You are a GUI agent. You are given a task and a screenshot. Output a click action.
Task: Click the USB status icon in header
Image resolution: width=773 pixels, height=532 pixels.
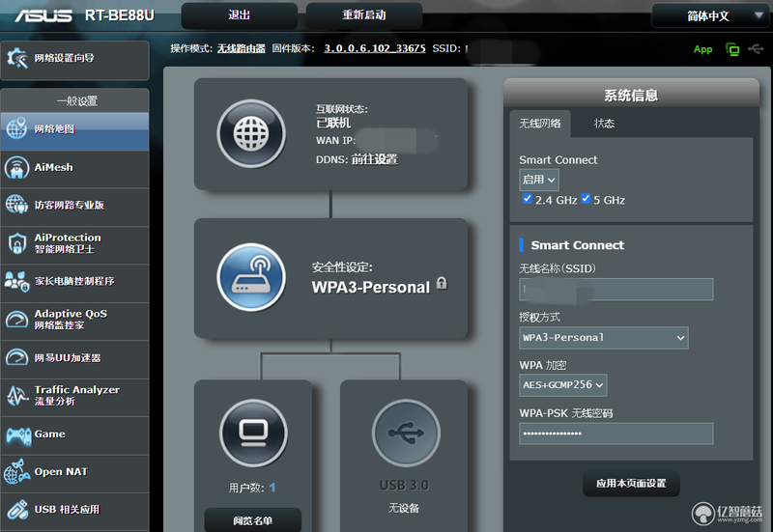(756, 49)
